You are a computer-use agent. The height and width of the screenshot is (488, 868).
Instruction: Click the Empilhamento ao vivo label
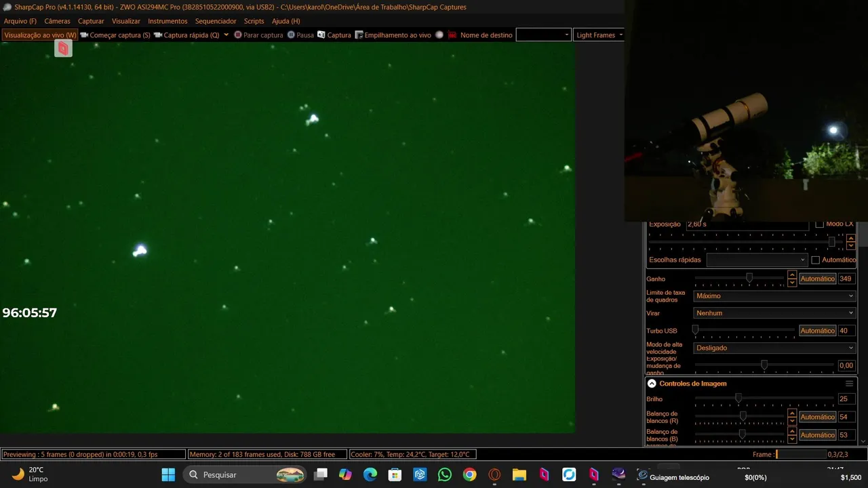pyautogui.click(x=397, y=35)
